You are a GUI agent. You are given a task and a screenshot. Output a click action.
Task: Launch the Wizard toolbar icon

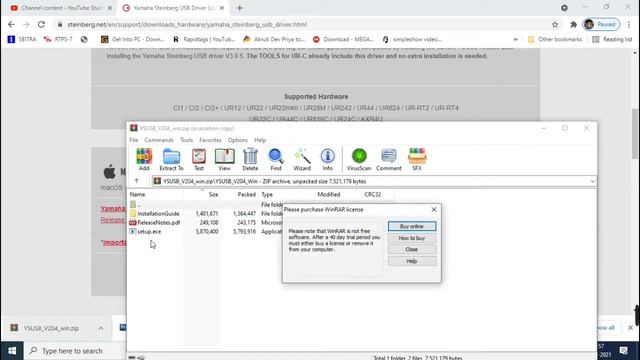[x=302, y=159]
